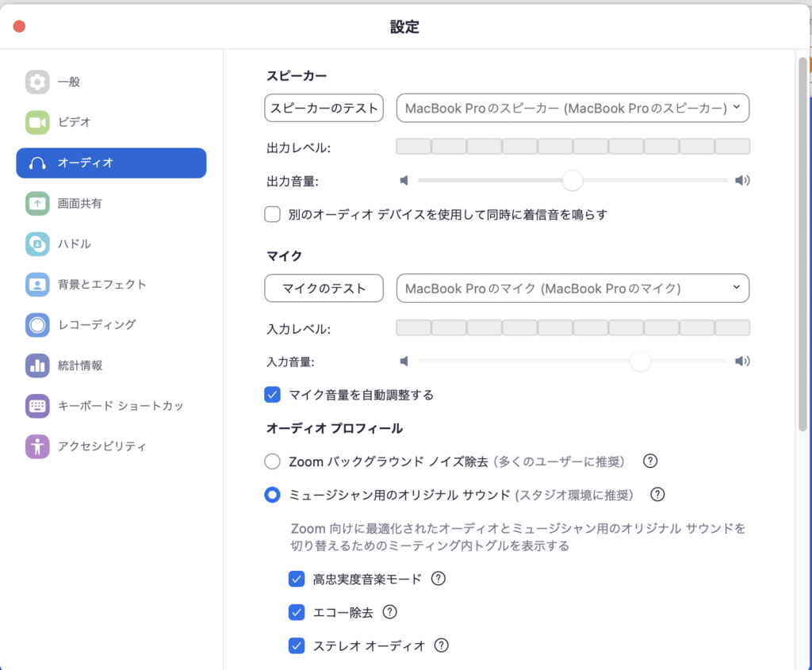Open the 背景とエフェクト icon
The image size is (812, 670).
click(37, 285)
